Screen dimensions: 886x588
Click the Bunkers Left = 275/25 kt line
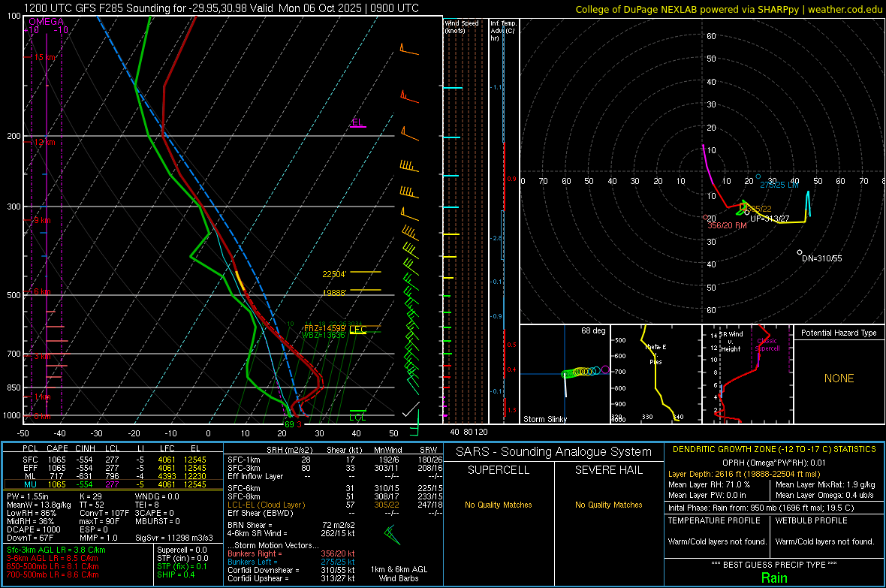tap(291, 562)
